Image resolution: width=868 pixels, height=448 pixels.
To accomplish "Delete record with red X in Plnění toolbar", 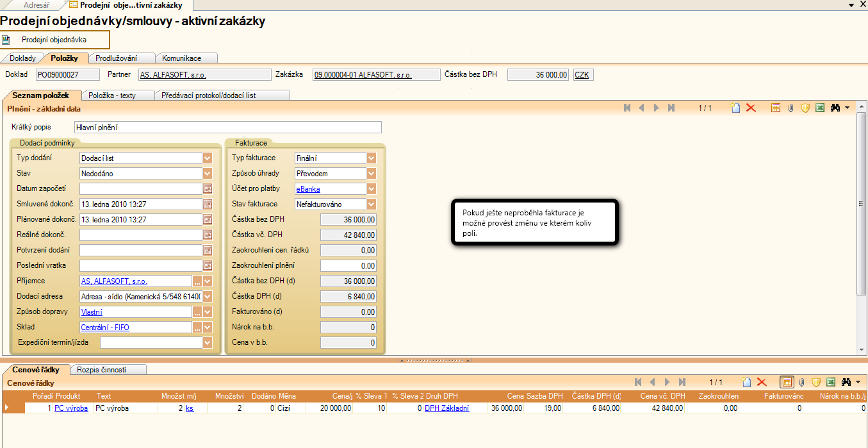I will tap(751, 108).
